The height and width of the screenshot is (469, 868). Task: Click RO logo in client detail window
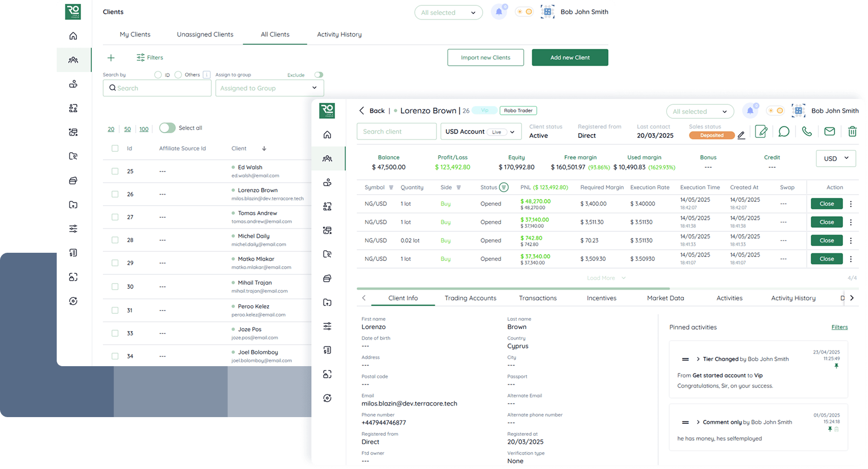[327, 111]
